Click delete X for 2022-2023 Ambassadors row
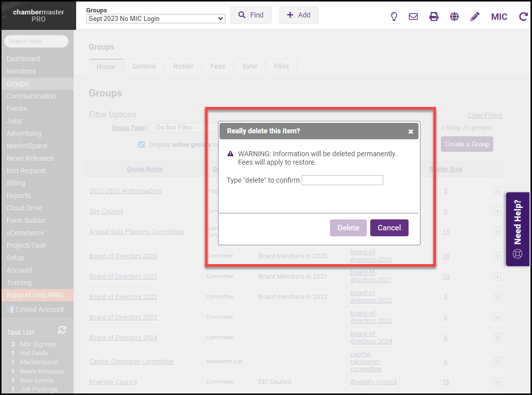 (x=497, y=191)
